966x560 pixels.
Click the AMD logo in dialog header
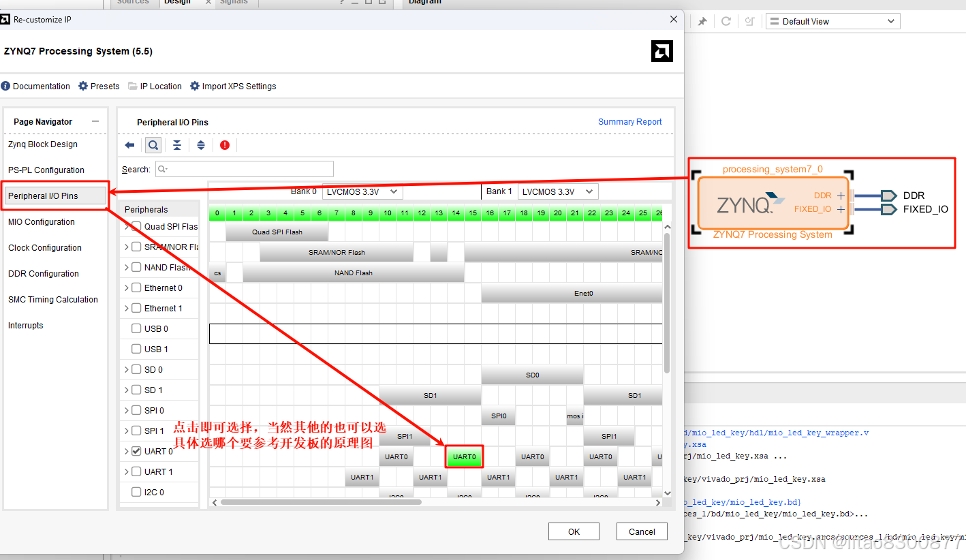(662, 51)
